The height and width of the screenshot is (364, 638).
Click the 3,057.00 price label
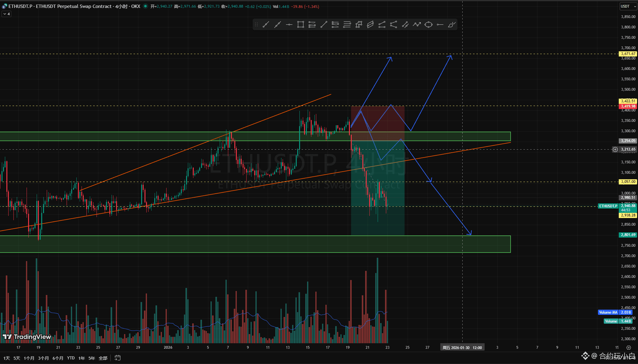(628, 182)
